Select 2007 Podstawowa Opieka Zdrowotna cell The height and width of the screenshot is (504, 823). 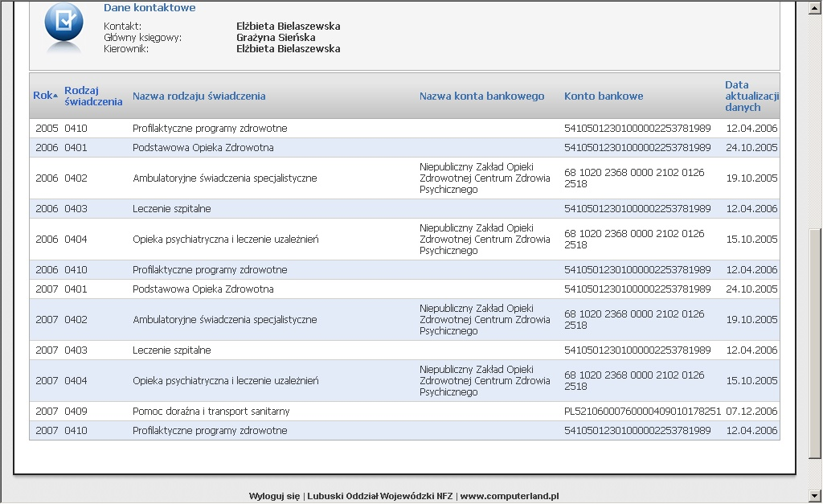pos(203,289)
